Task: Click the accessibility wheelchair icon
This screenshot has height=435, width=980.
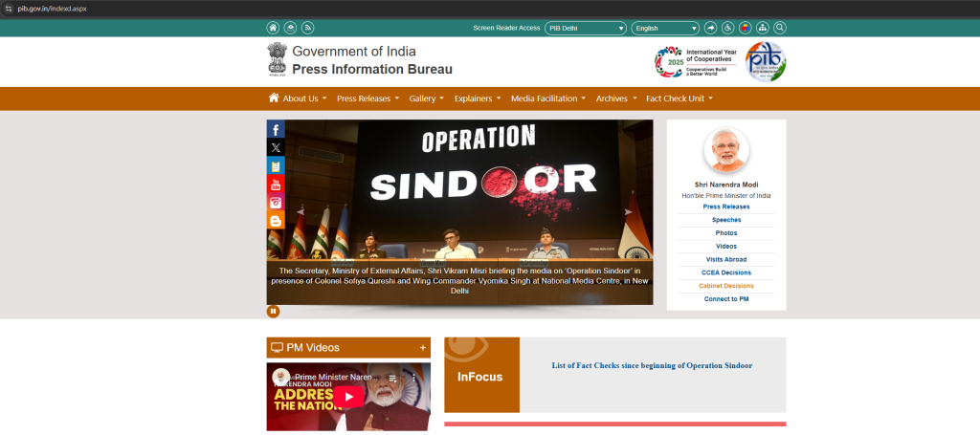Action: tap(727, 28)
